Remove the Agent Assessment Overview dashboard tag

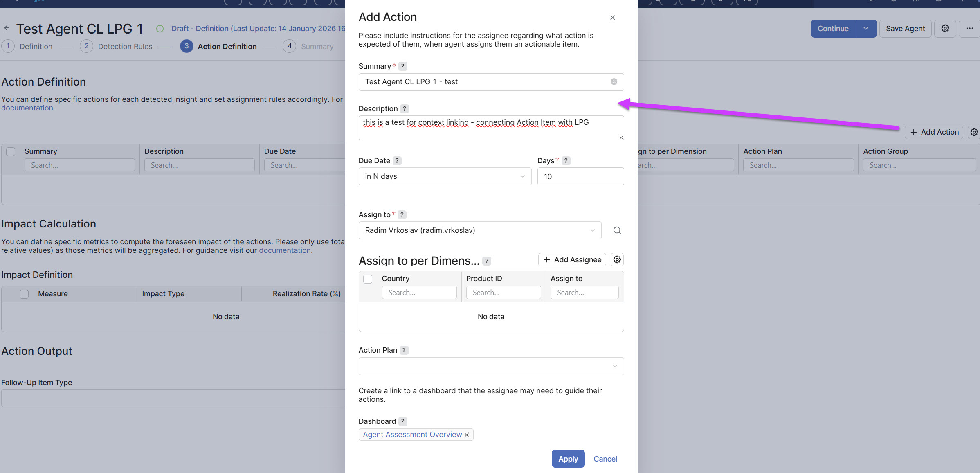[x=467, y=435]
